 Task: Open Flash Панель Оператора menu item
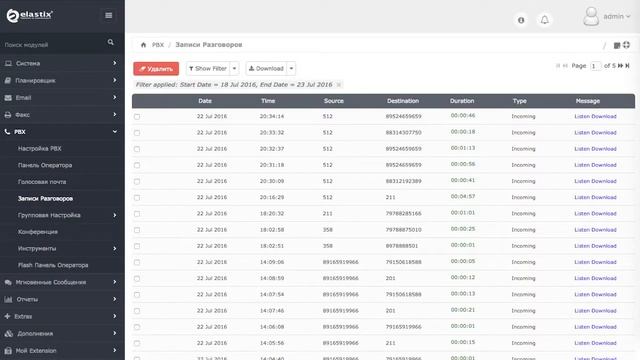point(53,265)
